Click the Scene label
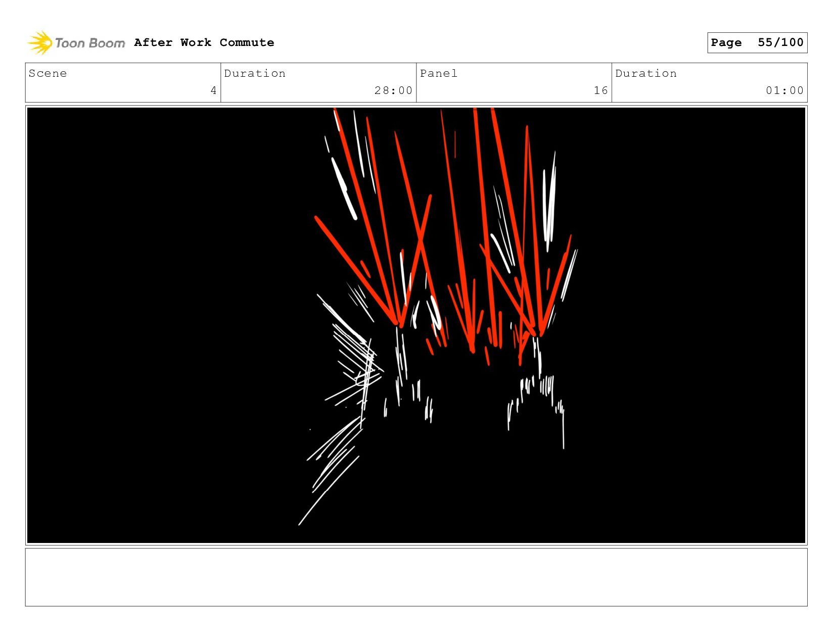834x644 pixels. [48, 74]
